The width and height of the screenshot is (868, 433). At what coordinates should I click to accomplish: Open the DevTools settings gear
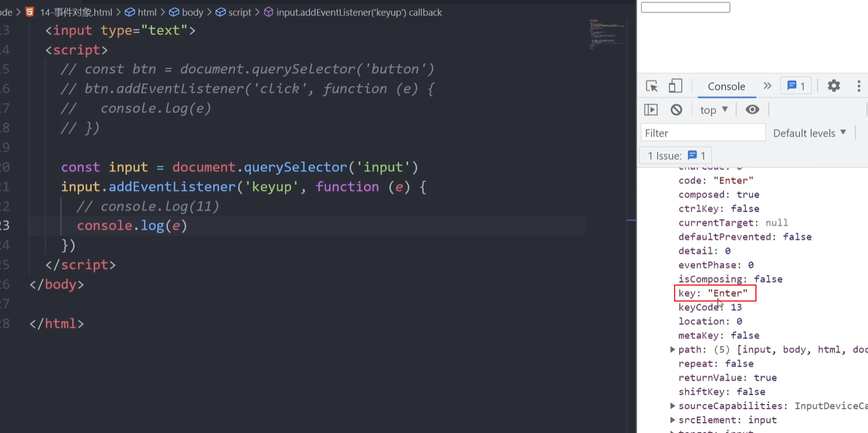point(833,86)
